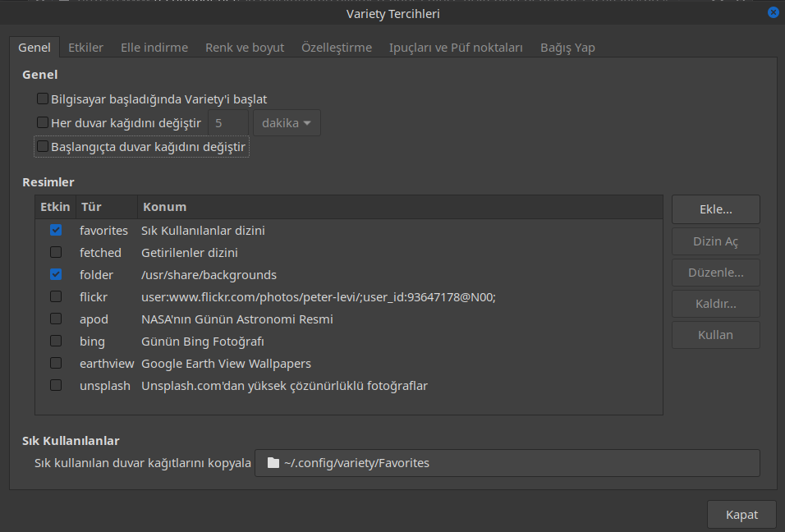
Task: Click the wallpaper change interval number field
Action: pyautogui.click(x=227, y=123)
